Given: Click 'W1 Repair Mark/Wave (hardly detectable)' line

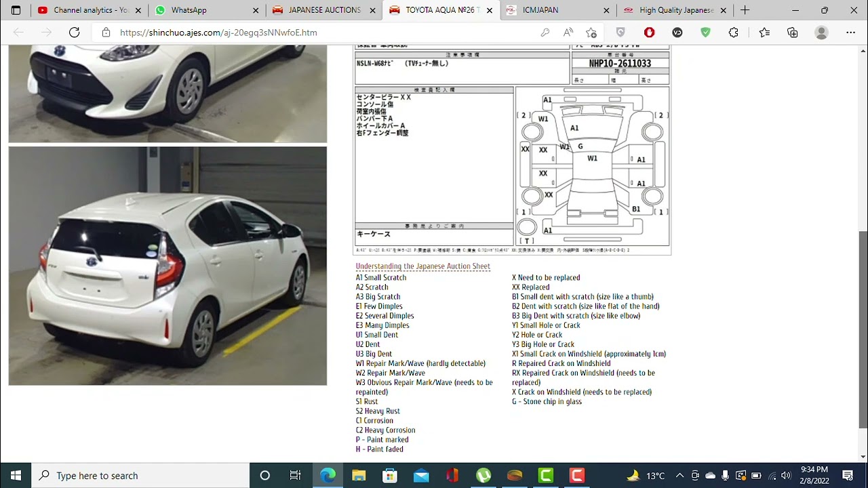Looking at the screenshot, I should pyautogui.click(x=420, y=363).
